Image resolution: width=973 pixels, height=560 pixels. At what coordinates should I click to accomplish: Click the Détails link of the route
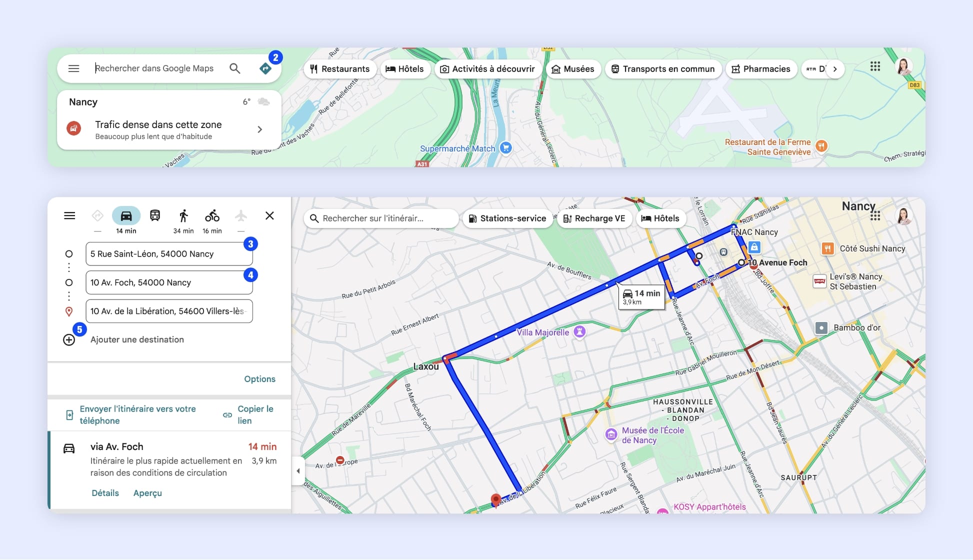105,493
